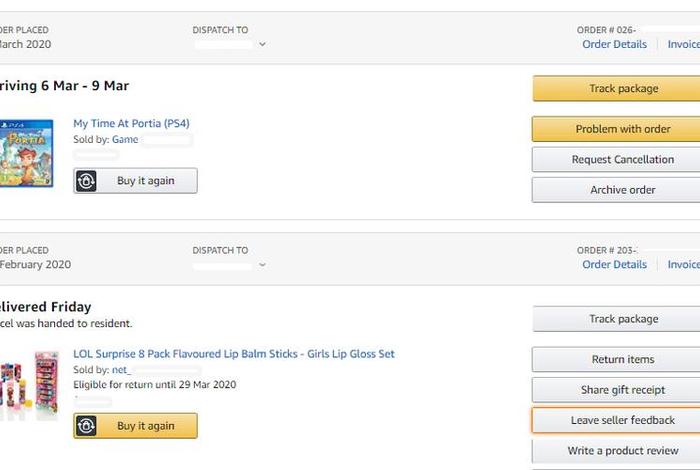Click the reorder icon for the LOL Surprise lip balm
This screenshot has width=700, height=470.
[x=87, y=426]
